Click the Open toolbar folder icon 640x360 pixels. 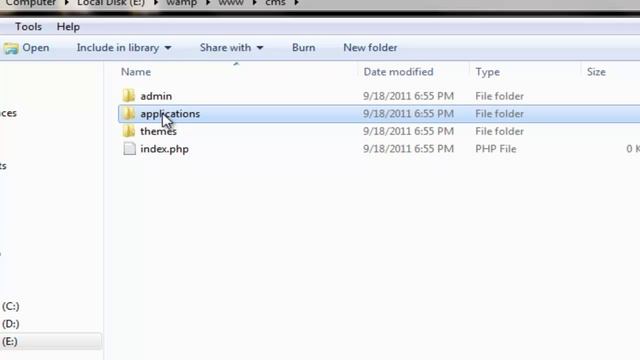pyautogui.click(x=11, y=48)
